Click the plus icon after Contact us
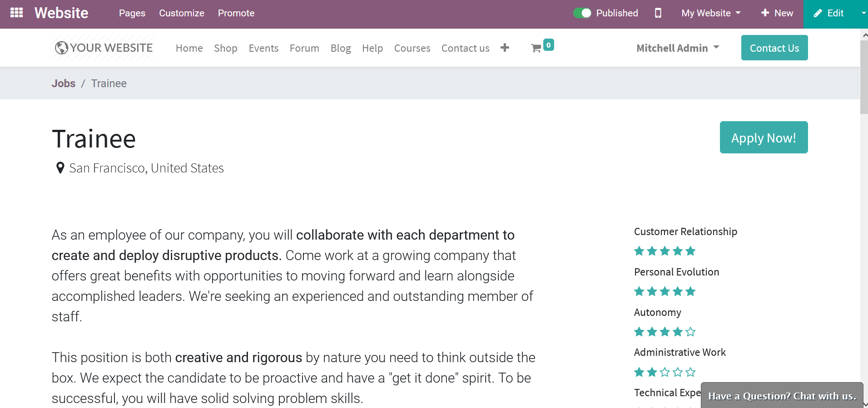868x408 pixels. point(505,48)
